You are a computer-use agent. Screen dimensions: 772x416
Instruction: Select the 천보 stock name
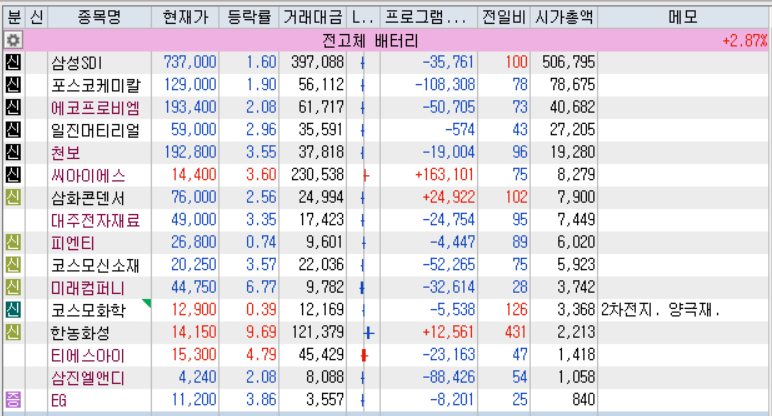point(65,153)
